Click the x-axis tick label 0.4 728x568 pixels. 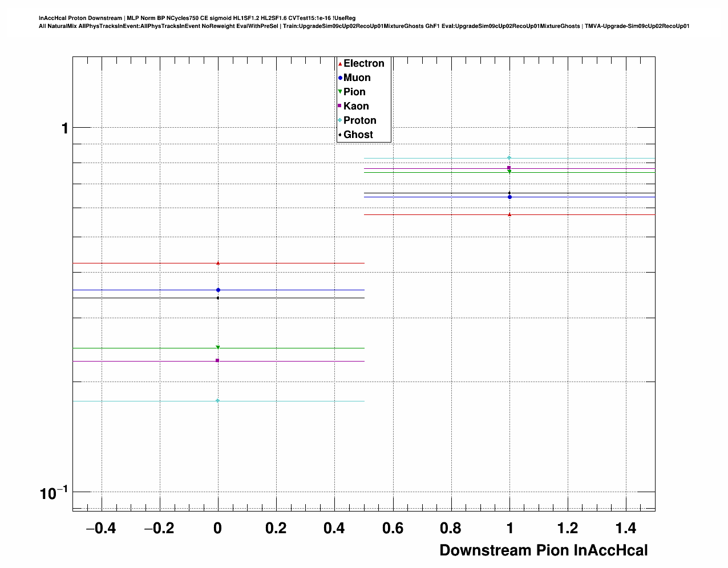tap(334, 529)
